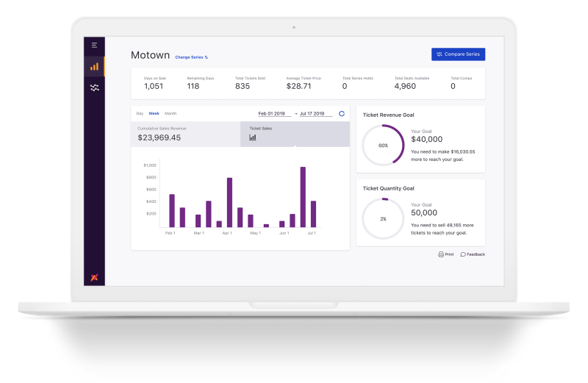Click the $23,969.45 revenue amount
This screenshot has height=383, width=588.
[159, 137]
